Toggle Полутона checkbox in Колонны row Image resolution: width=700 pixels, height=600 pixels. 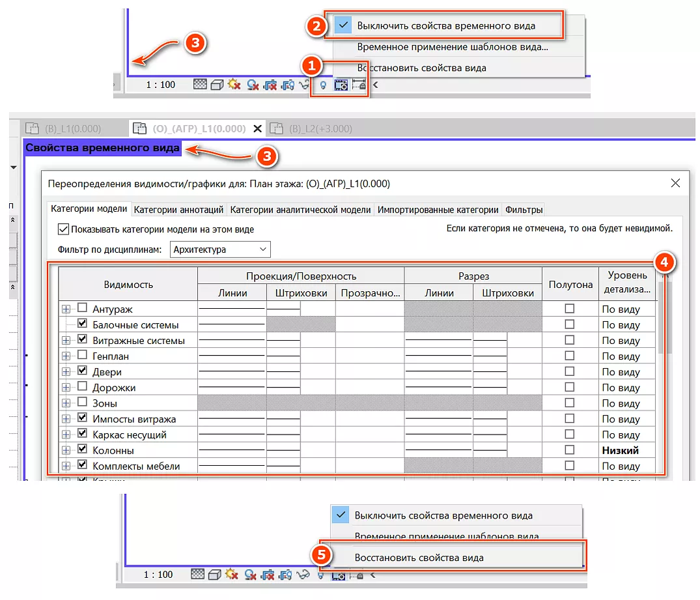(570, 450)
